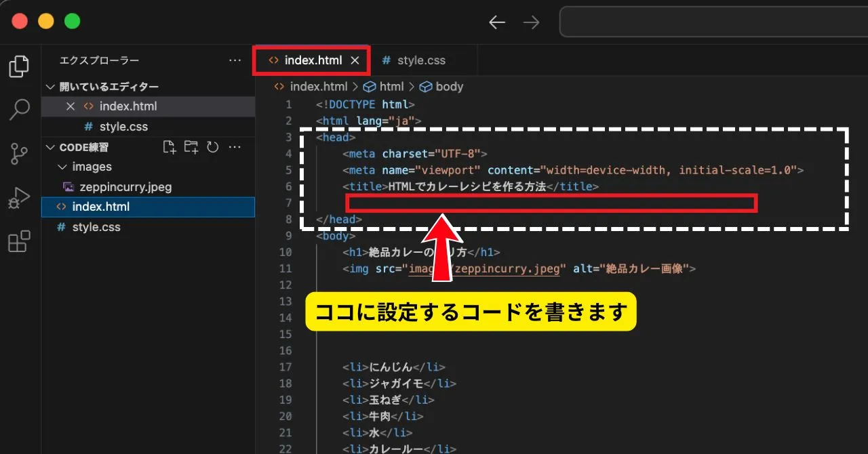Collapse the 開いているエディター section
Screen dimensions: 868x454
[x=50, y=87]
